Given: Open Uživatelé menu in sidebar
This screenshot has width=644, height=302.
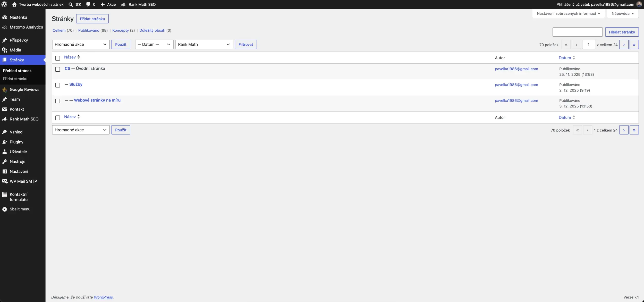Looking at the screenshot, I should point(23,152).
